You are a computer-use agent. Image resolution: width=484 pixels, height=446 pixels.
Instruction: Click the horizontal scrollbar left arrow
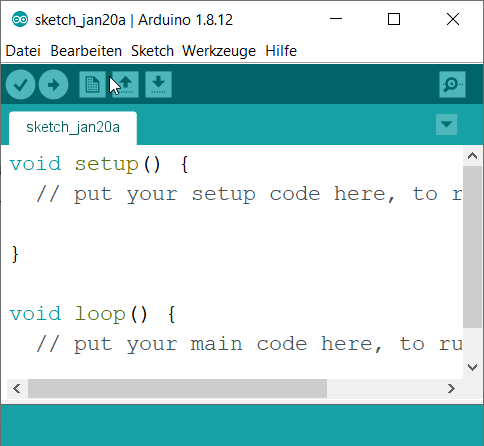pyautogui.click(x=17, y=388)
